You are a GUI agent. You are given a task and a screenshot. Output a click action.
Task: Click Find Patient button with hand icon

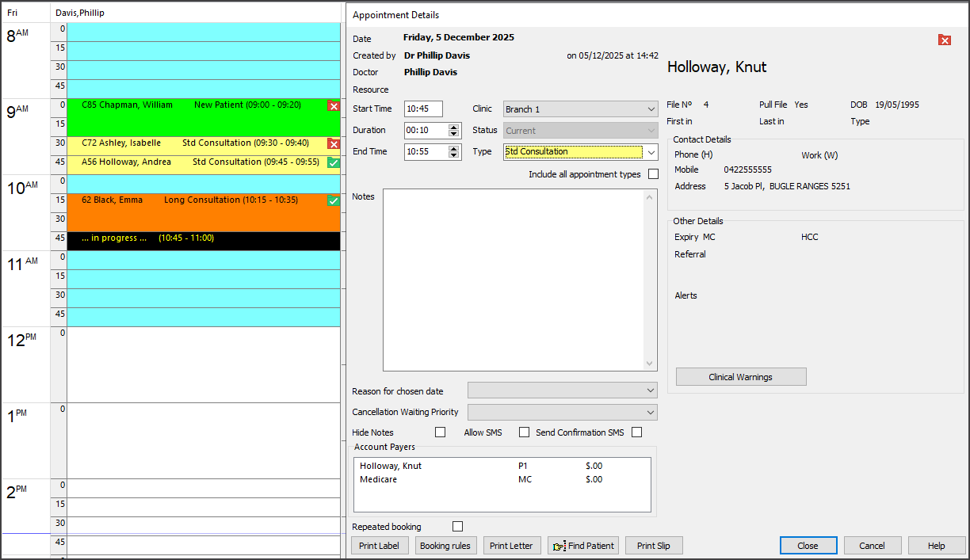(x=582, y=546)
